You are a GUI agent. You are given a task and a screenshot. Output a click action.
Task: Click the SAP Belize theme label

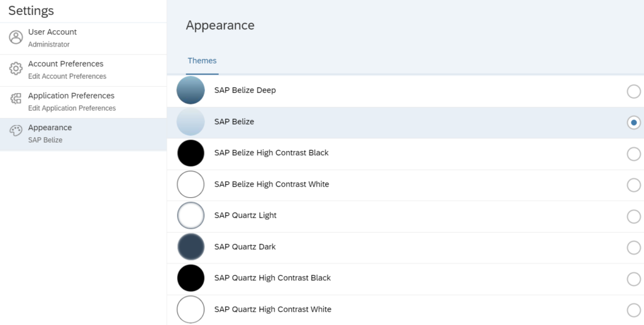(x=234, y=121)
